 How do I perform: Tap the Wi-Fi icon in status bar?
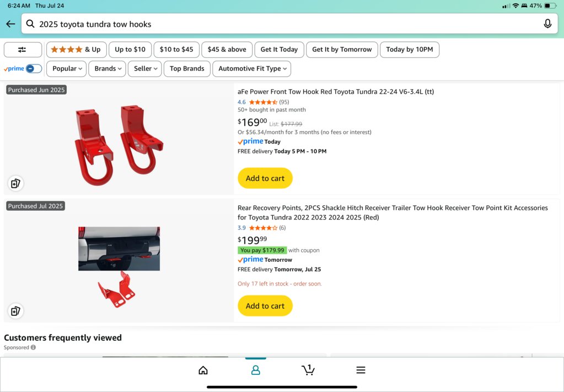click(x=515, y=6)
